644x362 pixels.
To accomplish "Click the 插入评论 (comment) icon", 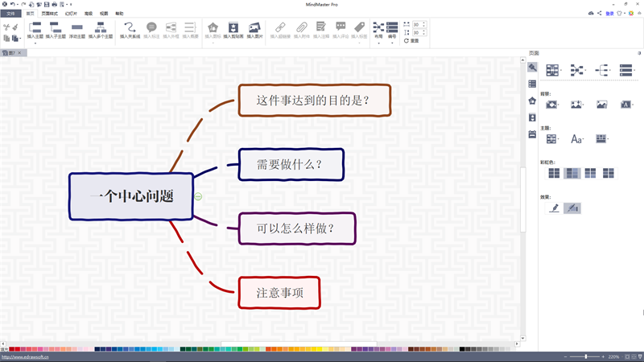I will (341, 27).
